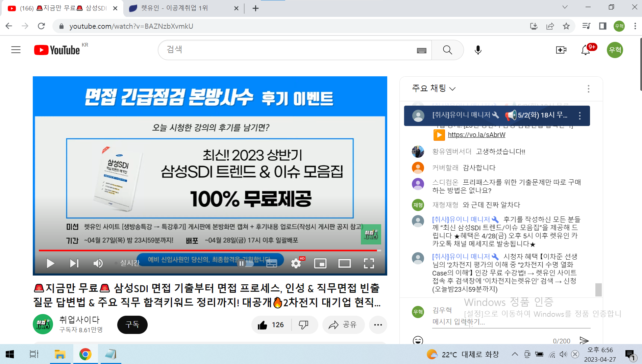642x364 pixels.
Task: Mute the video volume
Action: tap(98, 263)
